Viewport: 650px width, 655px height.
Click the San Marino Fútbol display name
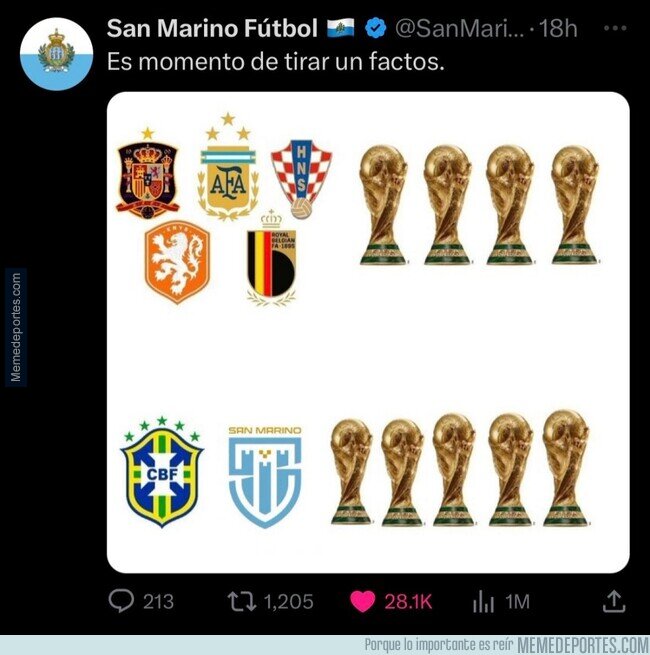pyautogui.click(x=212, y=28)
